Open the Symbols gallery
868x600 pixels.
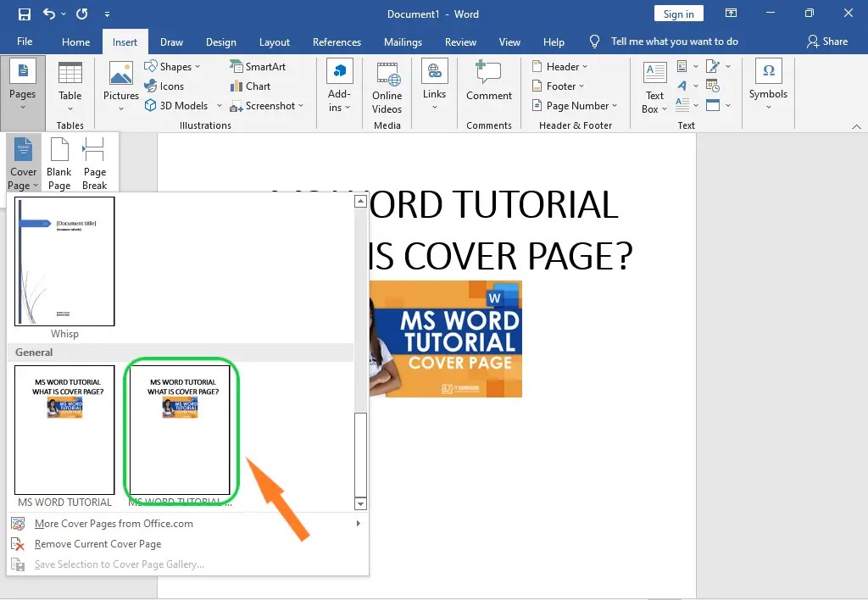coord(767,85)
